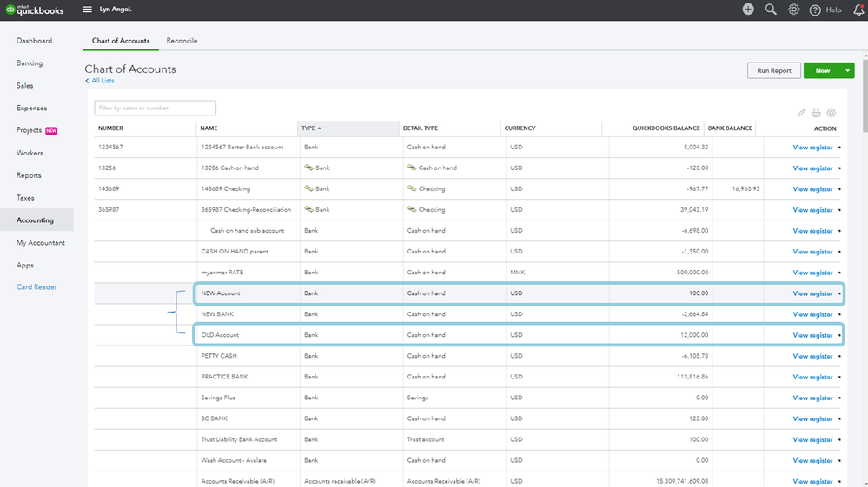This screenshot has width=868, height=487.
Task: Open the notifications bell
Action: [858, 10]
